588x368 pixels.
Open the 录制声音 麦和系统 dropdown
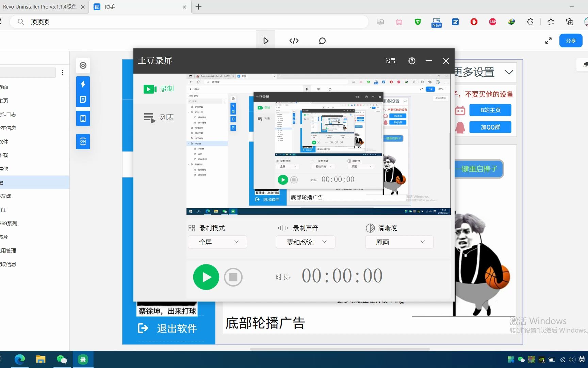[x=306, y=242]
